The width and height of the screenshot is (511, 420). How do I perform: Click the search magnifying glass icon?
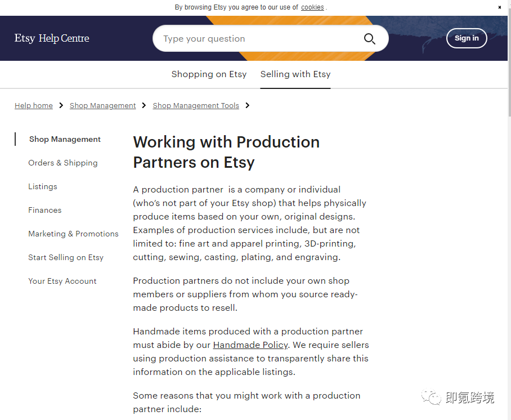pos(369,39)
